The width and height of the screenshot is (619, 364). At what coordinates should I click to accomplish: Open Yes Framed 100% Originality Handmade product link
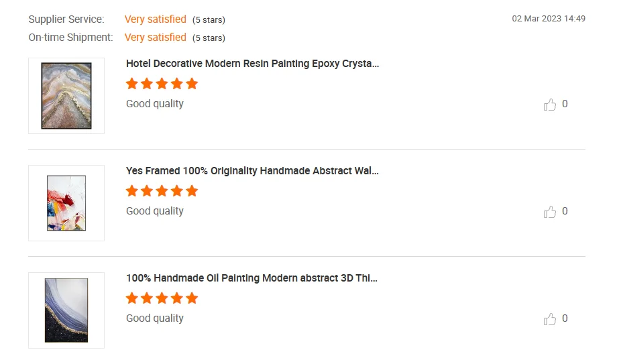pyautogui.click(x=252, y=171)
